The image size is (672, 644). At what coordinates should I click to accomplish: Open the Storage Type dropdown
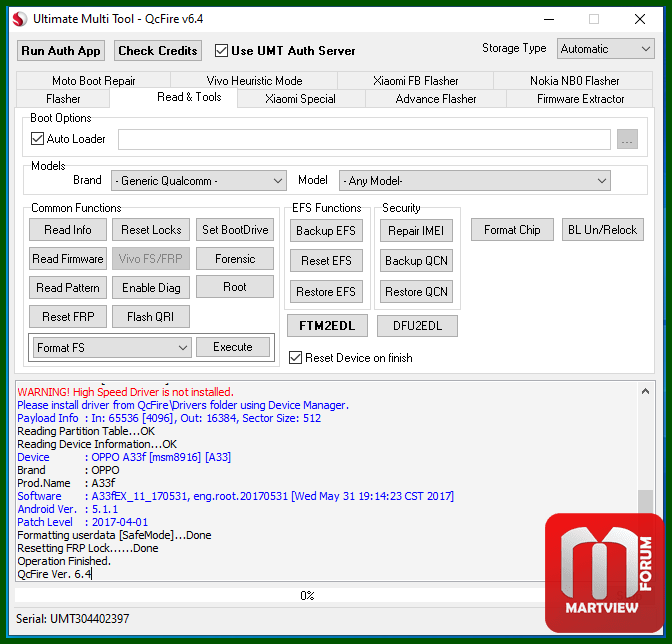point(605,49)
